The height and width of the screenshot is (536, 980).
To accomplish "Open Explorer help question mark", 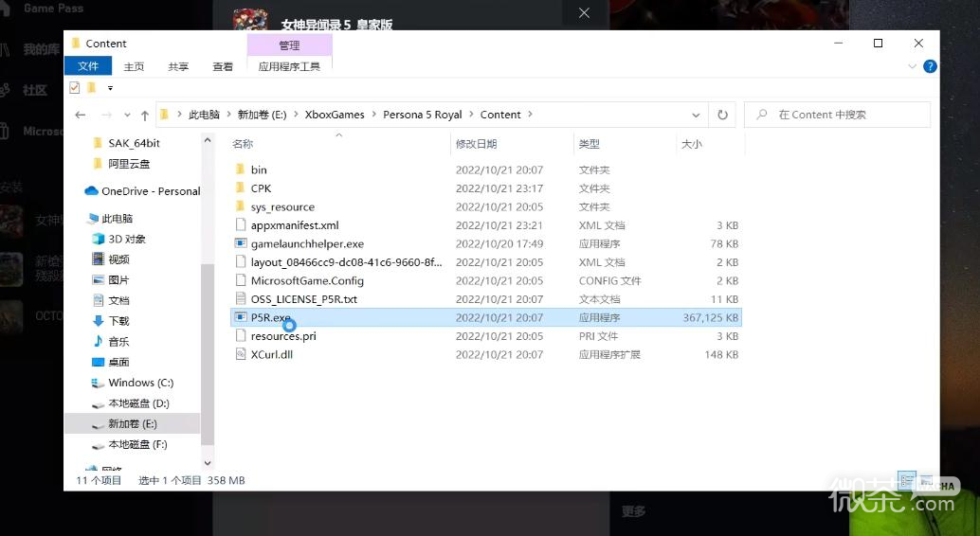I will point(930,66).
